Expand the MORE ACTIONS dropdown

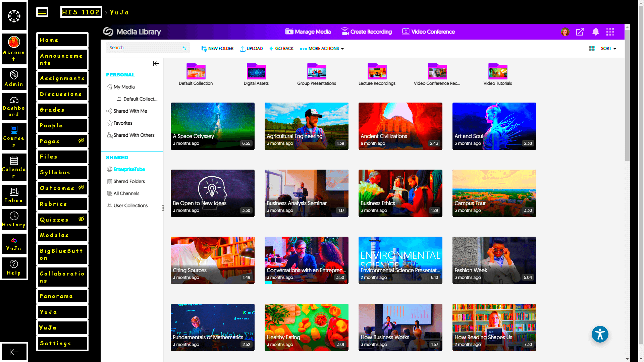coord(322,49)
